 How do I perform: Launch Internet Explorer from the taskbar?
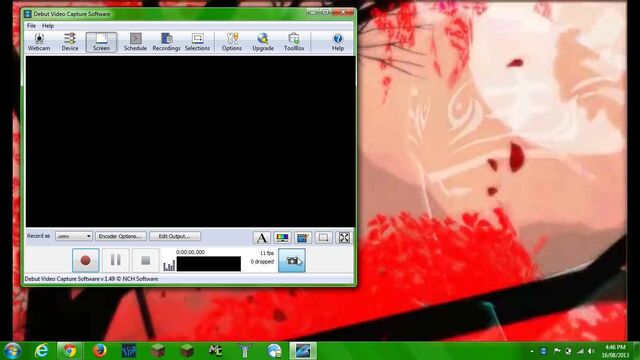41,351
